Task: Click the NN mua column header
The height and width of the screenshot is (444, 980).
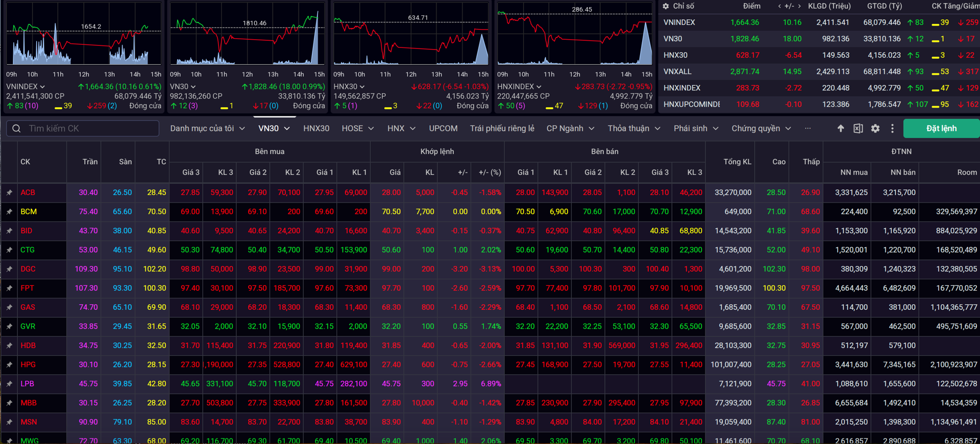Action: point(853,172)
